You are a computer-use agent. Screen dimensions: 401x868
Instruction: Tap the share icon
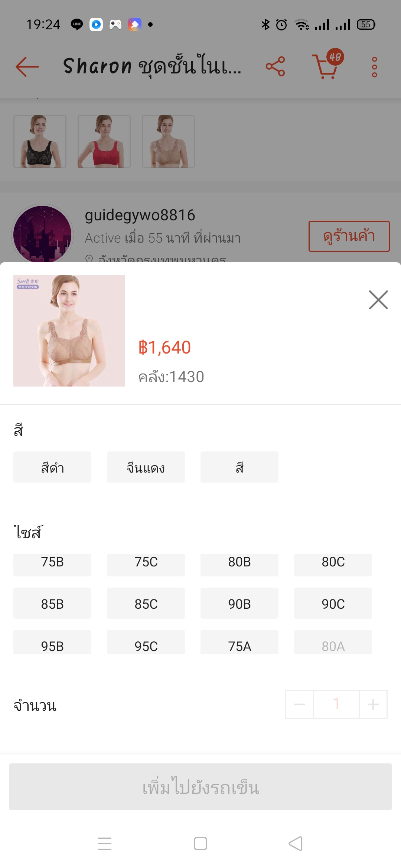point(275,67)
